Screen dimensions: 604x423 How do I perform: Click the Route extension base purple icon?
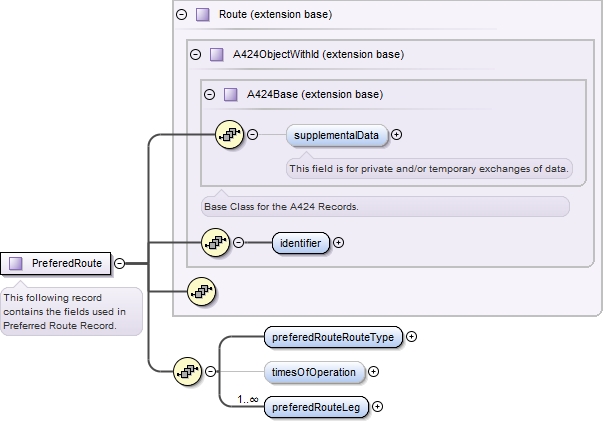[203, 15]
